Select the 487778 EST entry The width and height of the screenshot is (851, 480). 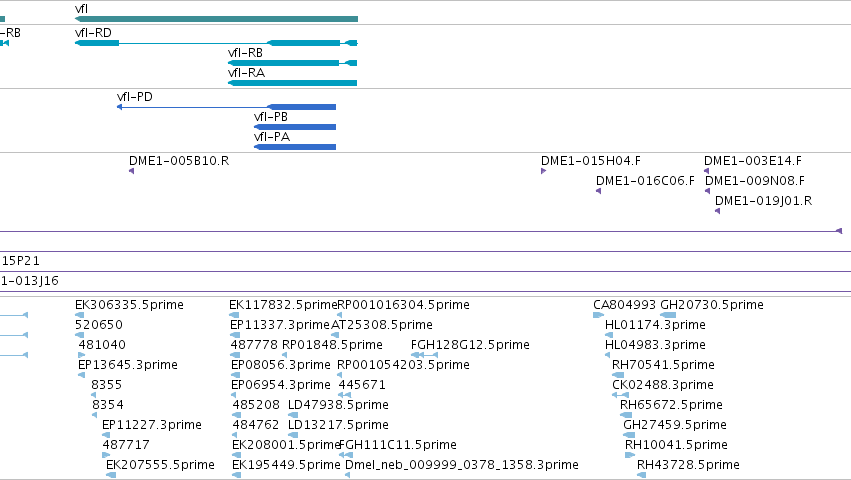(x=254, y=345)
